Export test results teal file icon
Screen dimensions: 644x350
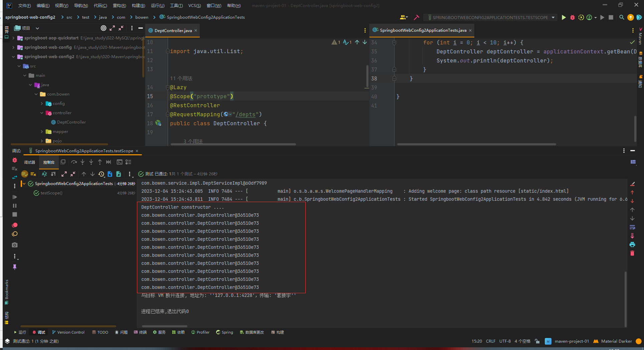click(x=119, y=174)
